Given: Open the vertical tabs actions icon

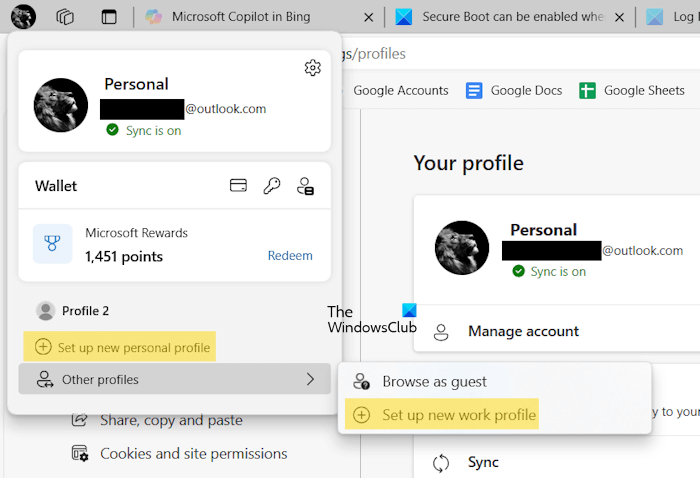Looking at the screenshot, I should click(109, 17).
